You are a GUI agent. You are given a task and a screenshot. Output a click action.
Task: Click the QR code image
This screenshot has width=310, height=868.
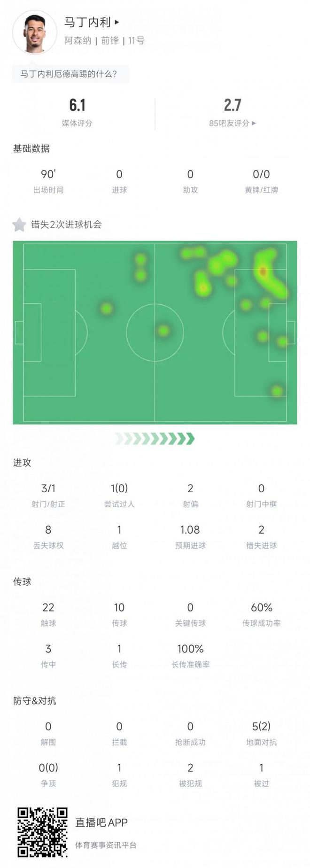[x=42, y=832]
